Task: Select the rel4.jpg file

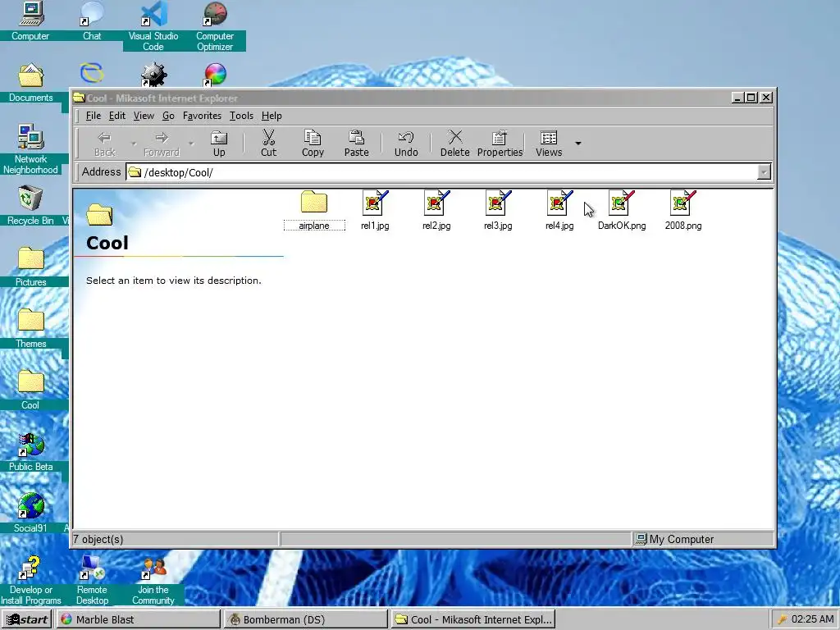Action: coord(559,211)
